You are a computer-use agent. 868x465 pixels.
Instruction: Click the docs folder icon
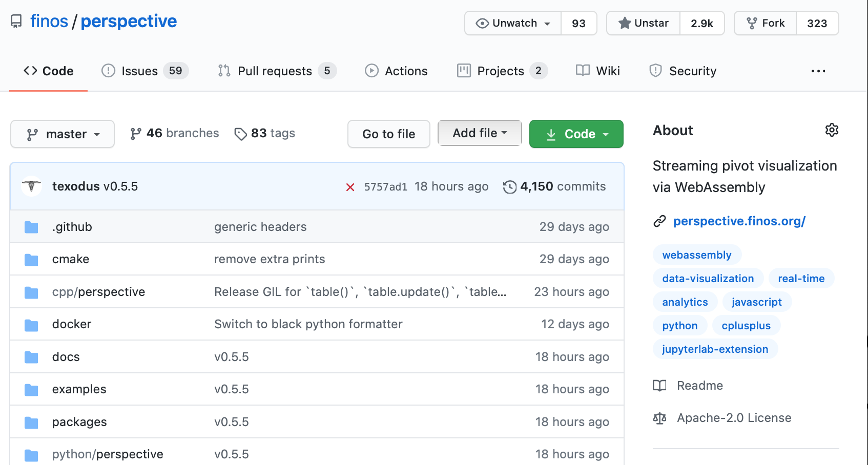tap(31, 357)
